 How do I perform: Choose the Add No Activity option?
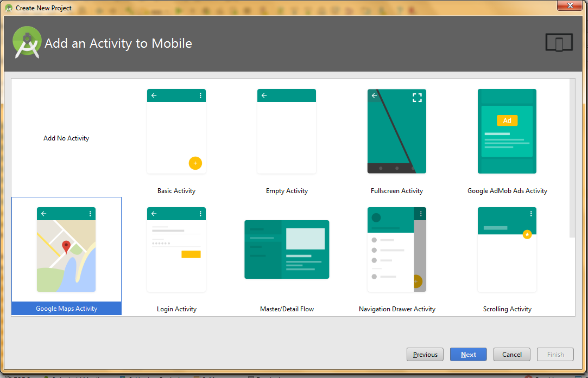click(66, 138)
